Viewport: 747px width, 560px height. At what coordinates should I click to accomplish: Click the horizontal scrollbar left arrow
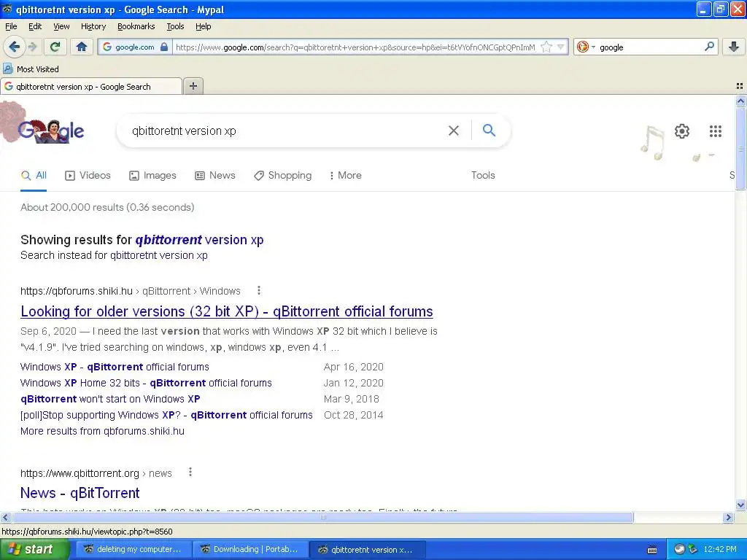point(5,517)
